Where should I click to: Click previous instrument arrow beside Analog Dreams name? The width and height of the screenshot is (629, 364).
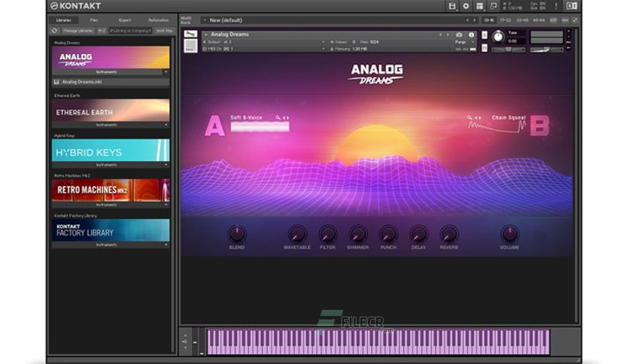click(x=440, y=35)
